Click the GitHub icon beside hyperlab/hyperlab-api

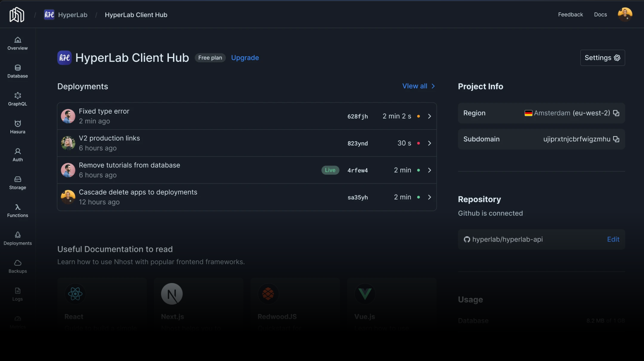467,239
